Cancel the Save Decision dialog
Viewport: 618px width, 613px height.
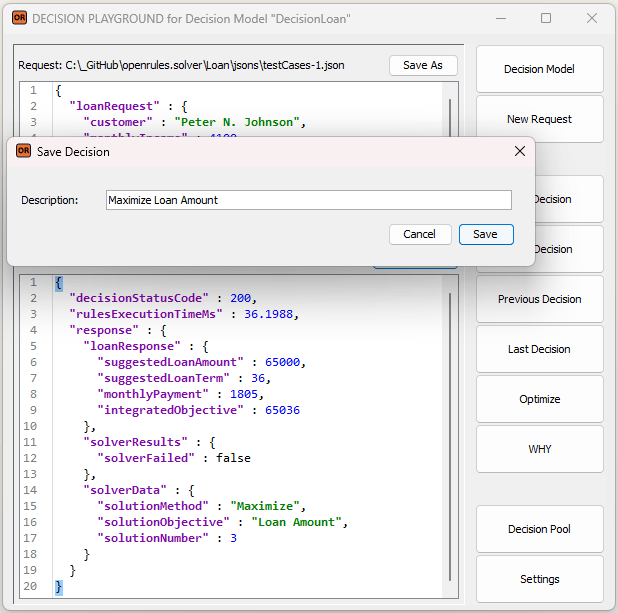[419, 234]
